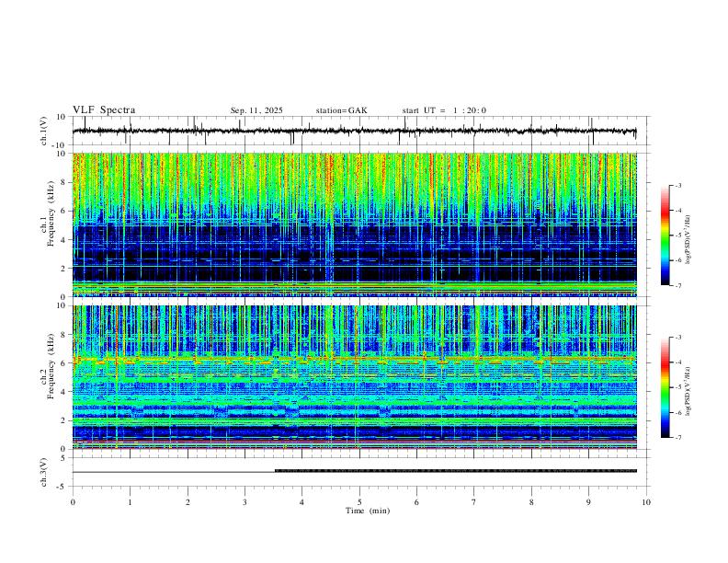Click the time axis tick label '9'
Viewport: 728px width, 563px height.
point(588,502)
